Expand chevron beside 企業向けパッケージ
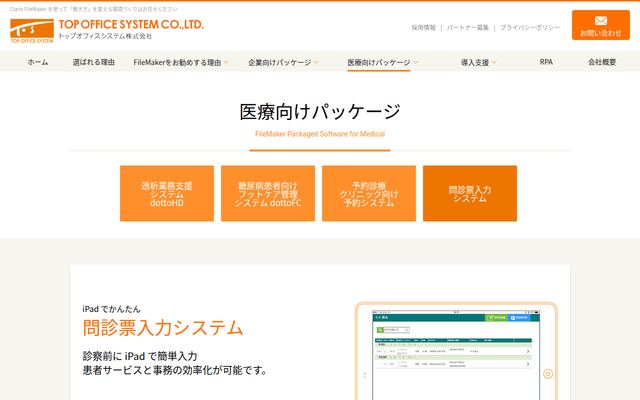Screen dimensions: 640x400 coord(316,62)
